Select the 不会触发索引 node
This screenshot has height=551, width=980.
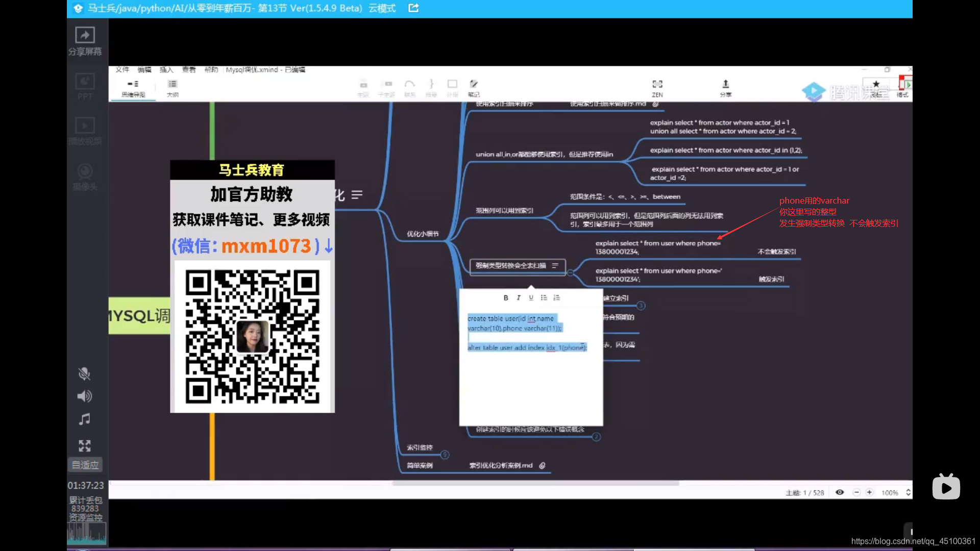coord(776,252)
